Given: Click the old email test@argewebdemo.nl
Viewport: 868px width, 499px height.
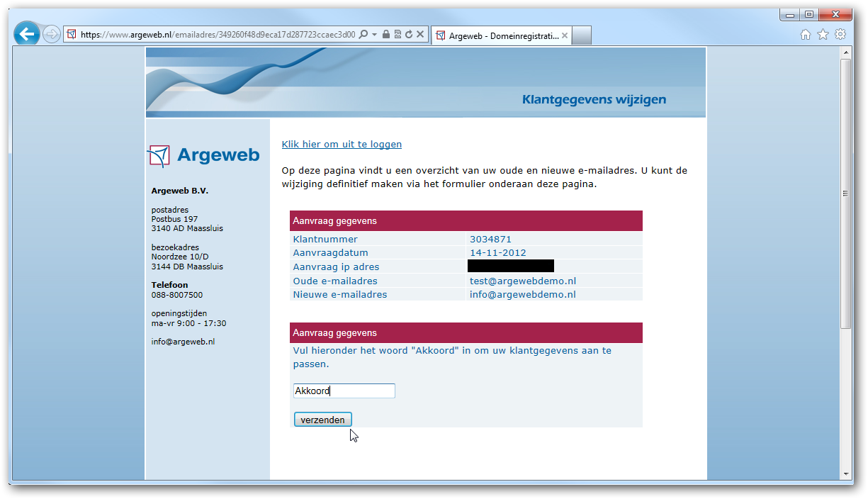Looking at the screenshot, I should (x=523, y=281).
